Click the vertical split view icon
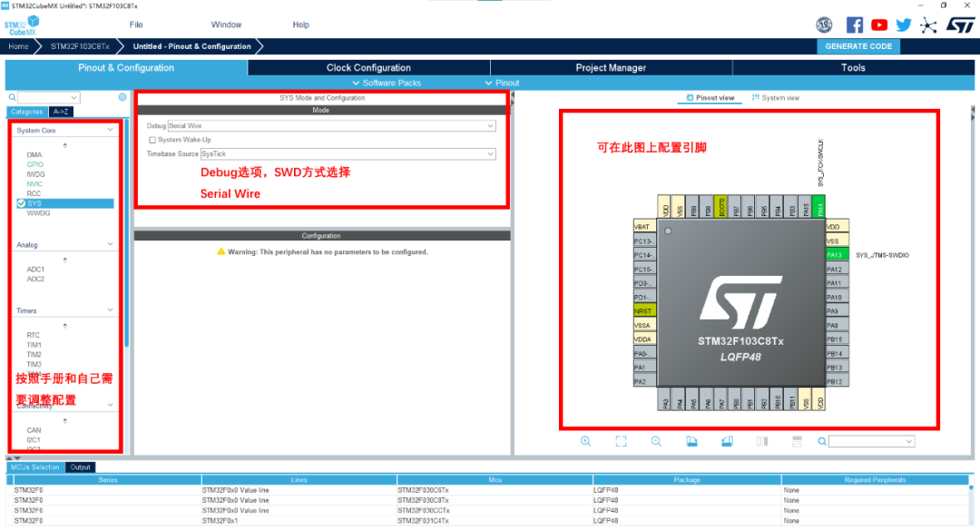980x531 pixels. [x=762, y=441]
